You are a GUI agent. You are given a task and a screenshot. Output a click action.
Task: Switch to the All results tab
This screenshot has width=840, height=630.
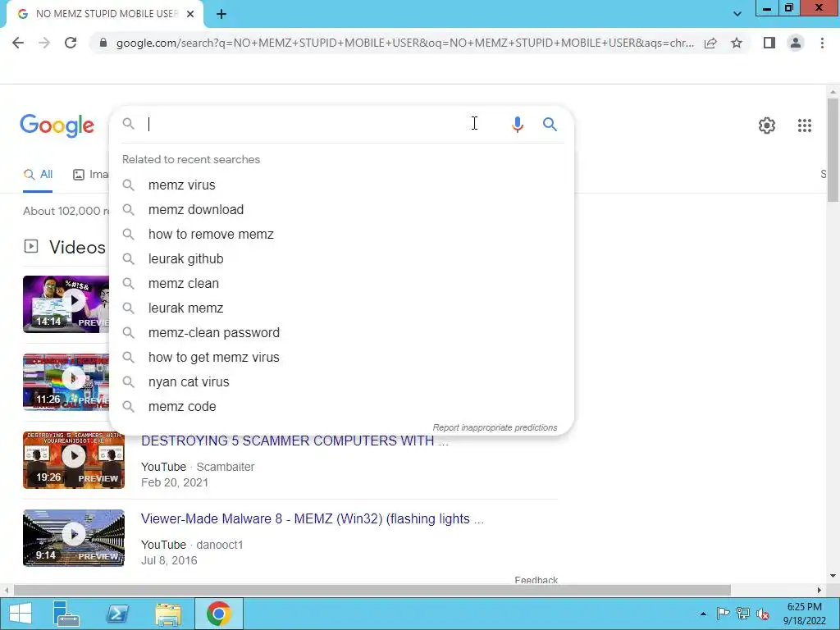click(38, 174)
